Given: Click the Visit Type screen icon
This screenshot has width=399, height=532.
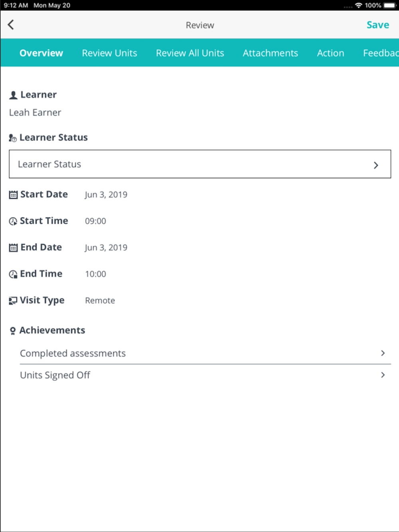Looking at the screenshot, I should click(13, 301).
